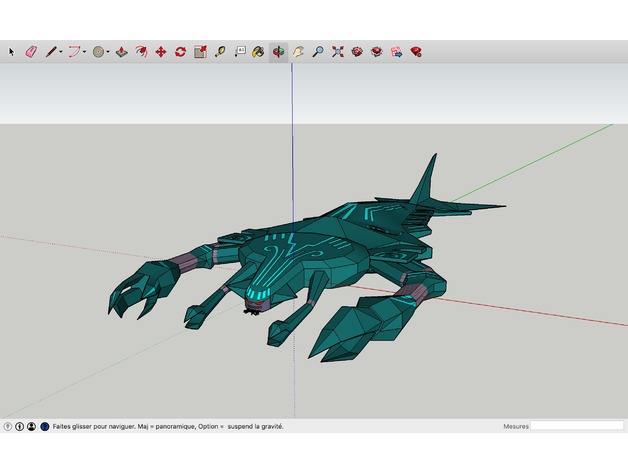Activate the Push/Pull tool
Screen dimensions: 628x472
tap(121, 51)
